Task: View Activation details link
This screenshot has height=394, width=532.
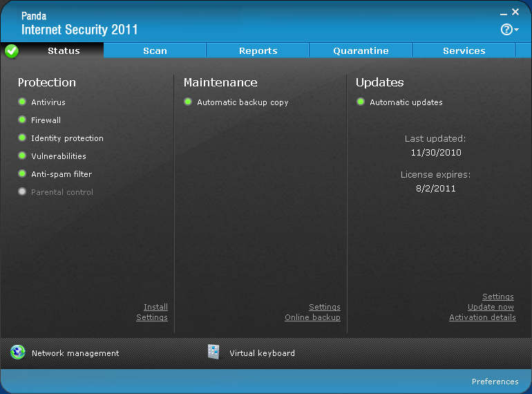Action: click(x=482, y=317)
